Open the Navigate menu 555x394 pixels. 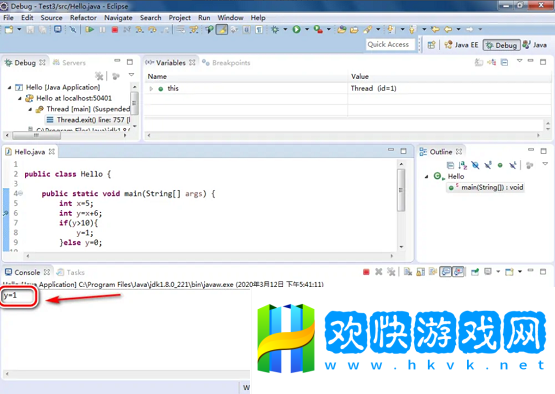click(x=118, y=18)
